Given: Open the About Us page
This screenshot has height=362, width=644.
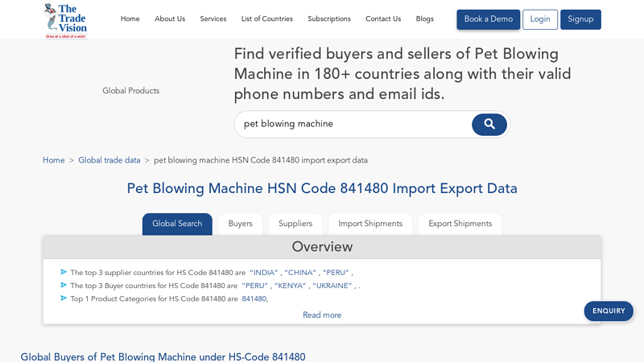Looking at the screenshot, I should (170, 19).
